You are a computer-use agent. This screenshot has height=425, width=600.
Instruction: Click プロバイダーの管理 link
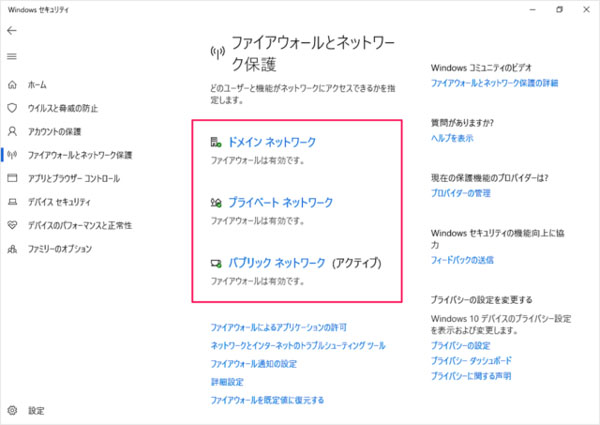461,193
